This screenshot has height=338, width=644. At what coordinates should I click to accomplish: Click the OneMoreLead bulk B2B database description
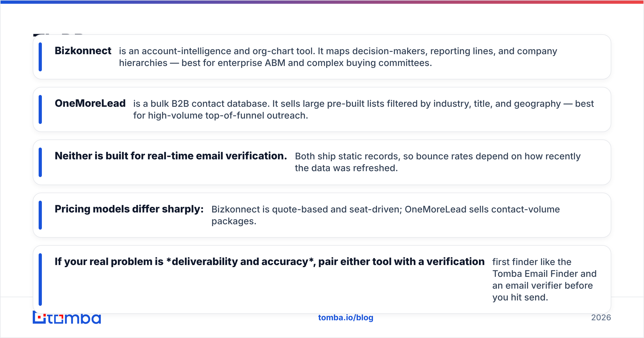coord(364,109)
